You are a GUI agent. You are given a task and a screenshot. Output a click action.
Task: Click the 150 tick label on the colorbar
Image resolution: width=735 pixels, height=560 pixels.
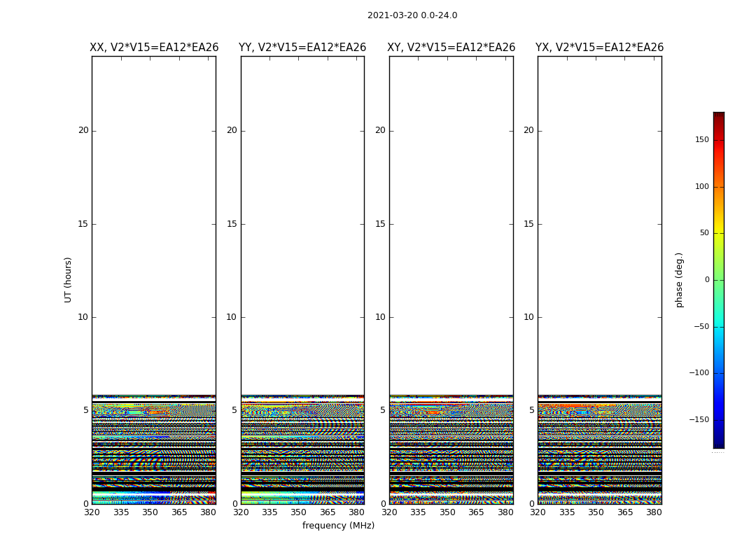pos(700,140)
